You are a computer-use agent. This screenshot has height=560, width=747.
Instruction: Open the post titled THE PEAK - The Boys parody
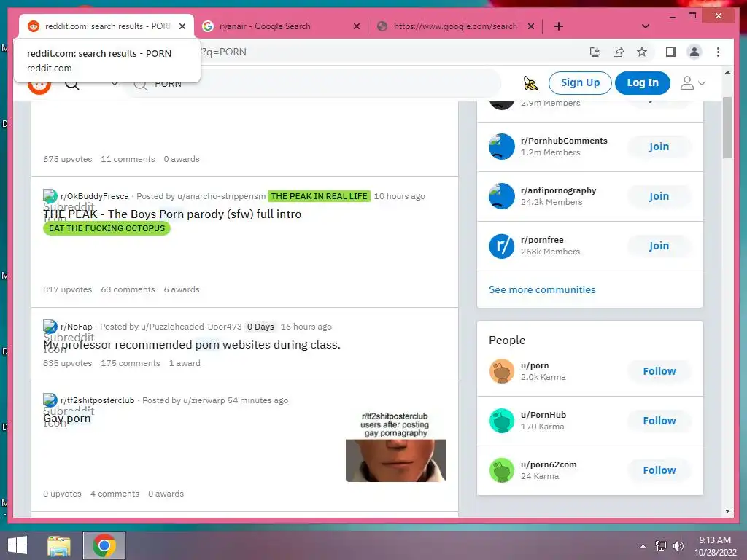(x=172, y=214)
